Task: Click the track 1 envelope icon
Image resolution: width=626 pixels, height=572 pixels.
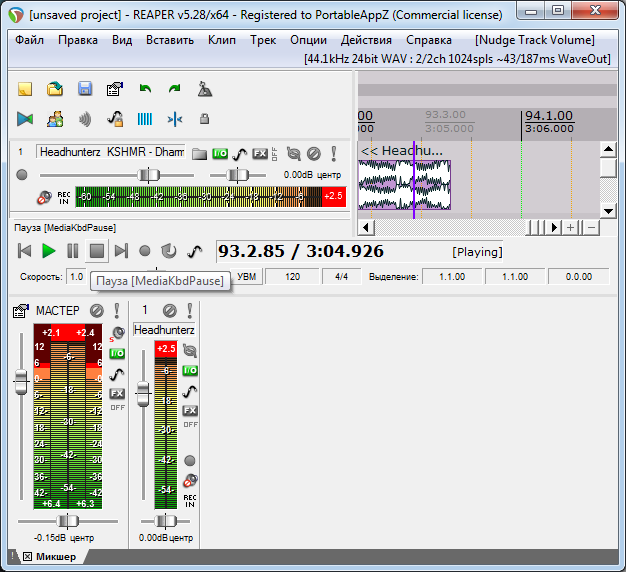Action: click(240, 153)
